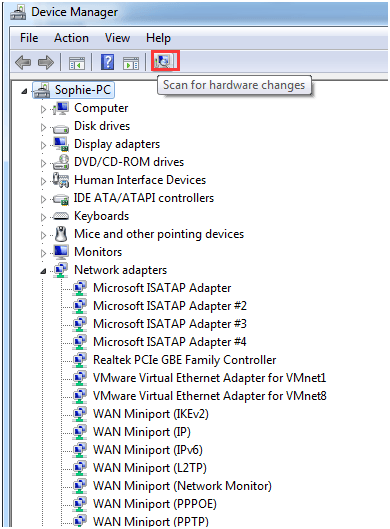Open the View menu
390x529 pixels.
point(117,38)
